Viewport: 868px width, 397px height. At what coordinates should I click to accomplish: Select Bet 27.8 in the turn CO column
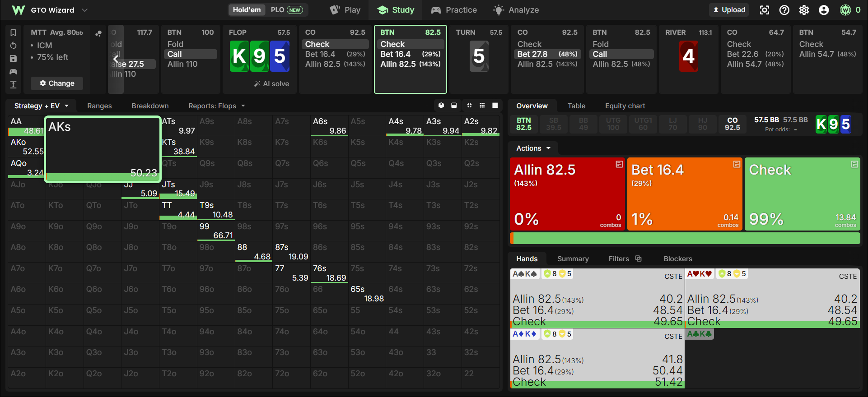click(547, 54)
